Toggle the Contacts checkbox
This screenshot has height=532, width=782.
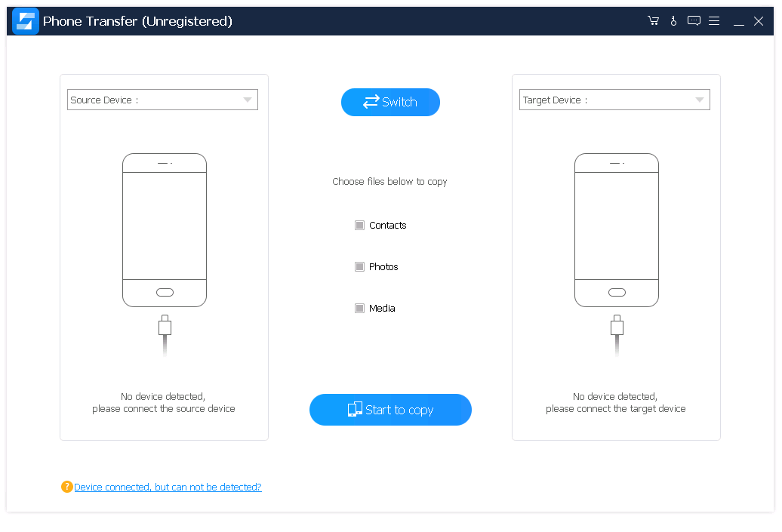click(x=360, y=225)
